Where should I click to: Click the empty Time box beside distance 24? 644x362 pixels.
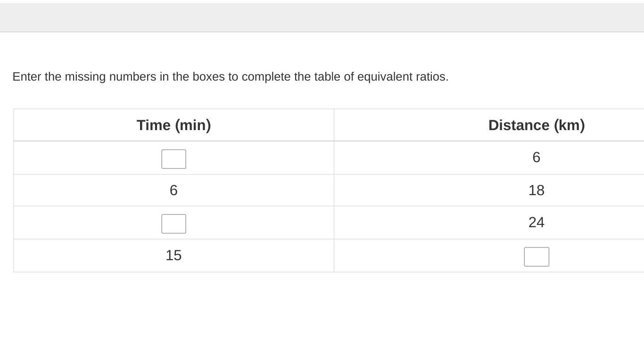coord(173,223)
